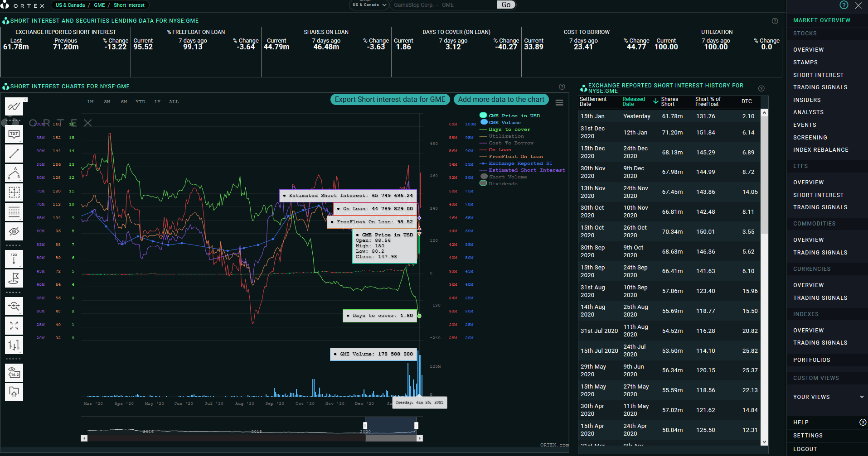Click navigator scroll right arrow
Viewport: 868px width, 456px height.
point(420,438)
